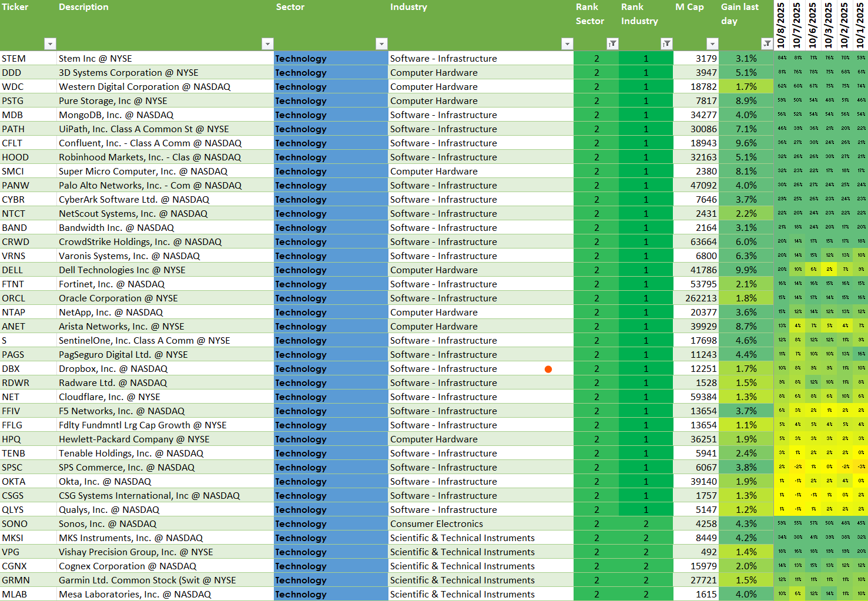Click M Cap value 262213
This screenshot has height=601, width=868.
pos(696,298)
